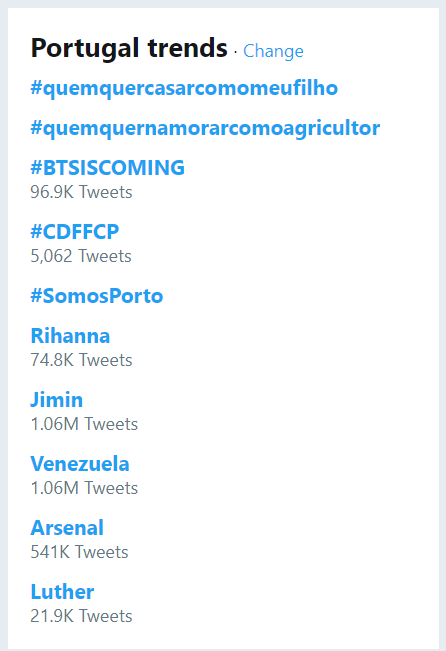Open the Rihanna trending topic

click(x=70, y=336)
